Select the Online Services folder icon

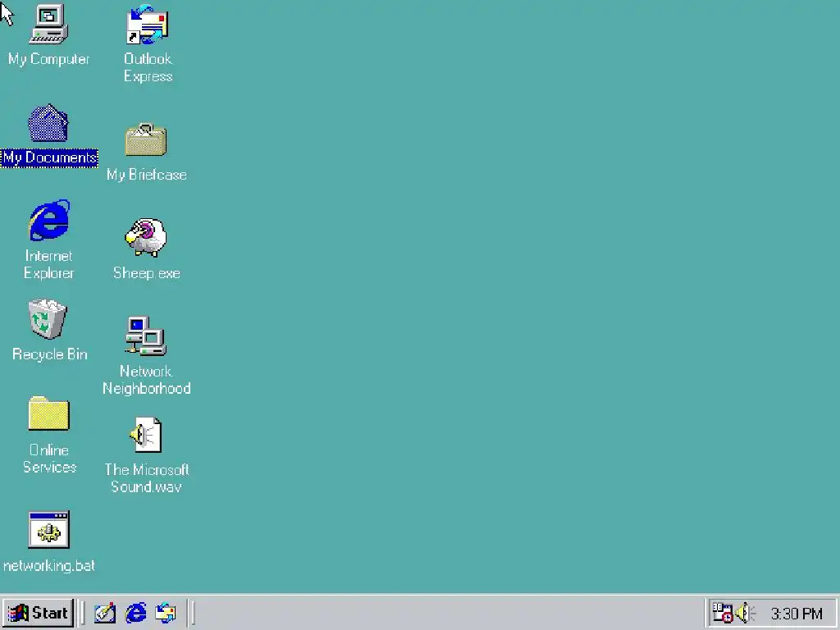pos(48,413)
